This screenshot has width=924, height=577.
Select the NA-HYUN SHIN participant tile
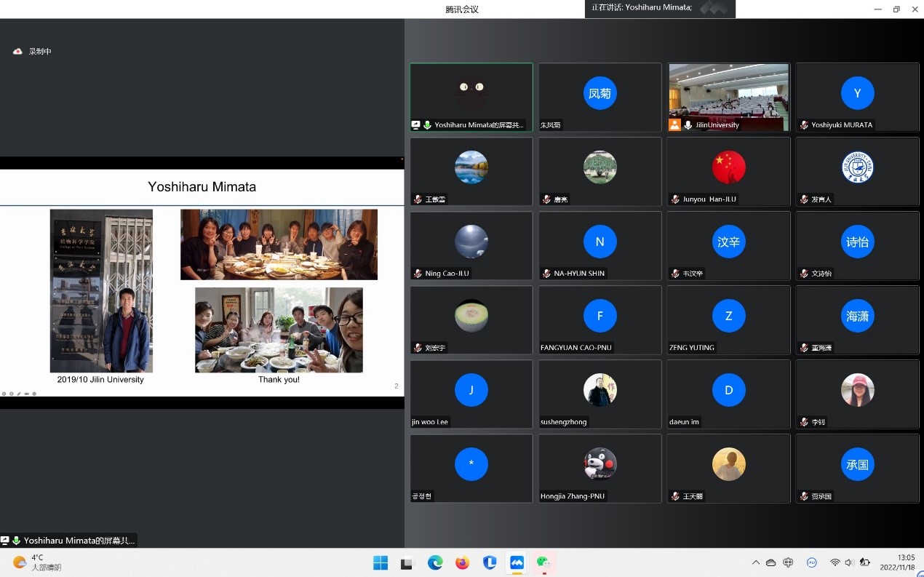(x=600, y=245)
